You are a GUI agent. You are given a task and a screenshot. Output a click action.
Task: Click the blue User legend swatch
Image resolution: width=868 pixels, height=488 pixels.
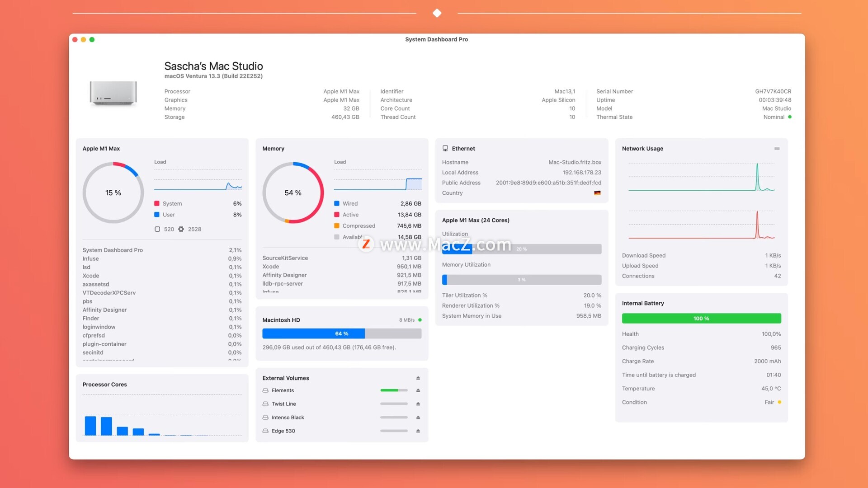coord(157,215)
